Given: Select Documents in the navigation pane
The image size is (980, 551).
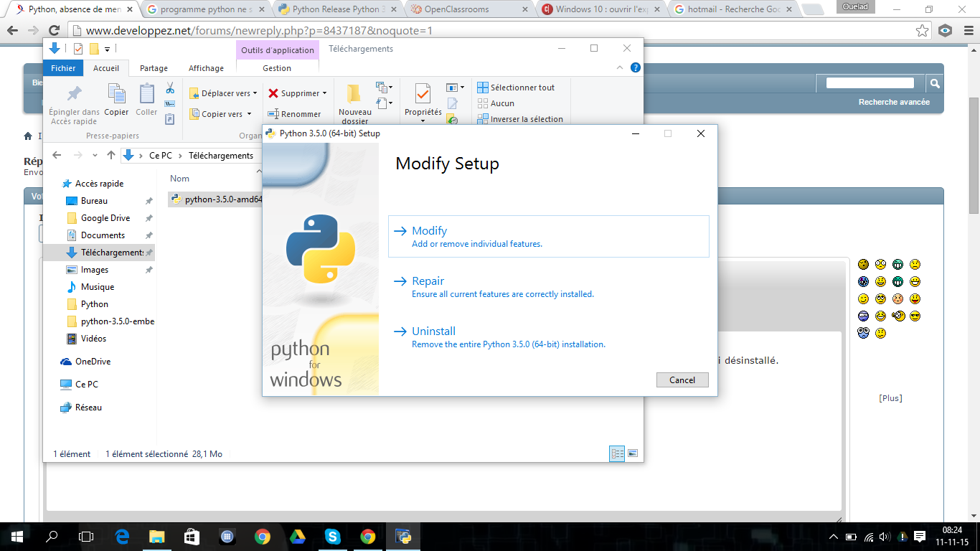Looking at the screenshot, I should (103, 235).
